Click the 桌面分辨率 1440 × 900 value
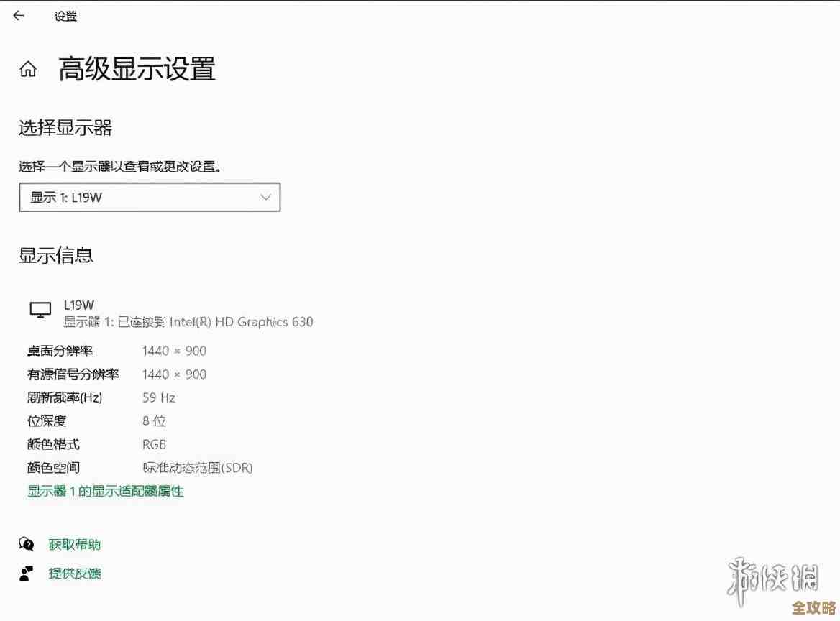 (175, 351)
